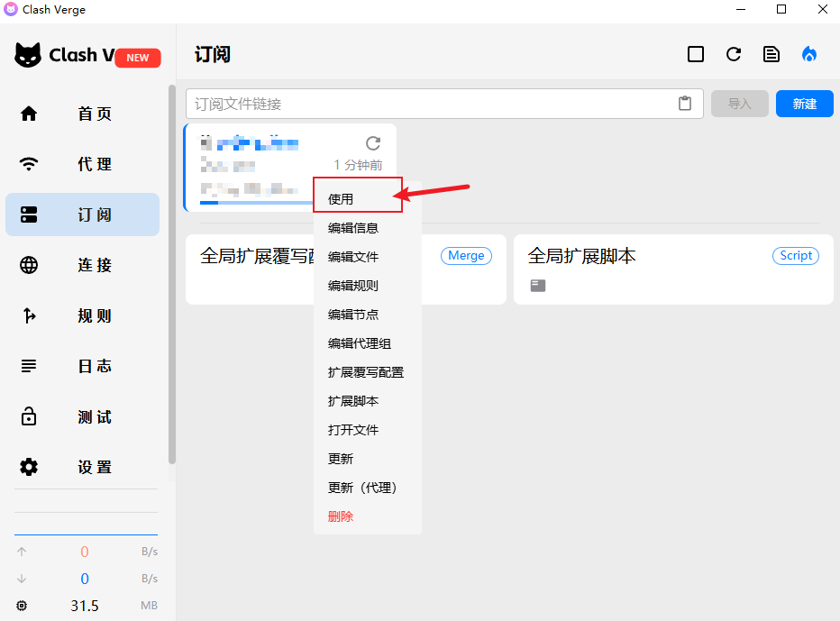Click the Logs lines icon
Image resolution: width=840 pixels, height=621 pixels.
tap(30, 366)
